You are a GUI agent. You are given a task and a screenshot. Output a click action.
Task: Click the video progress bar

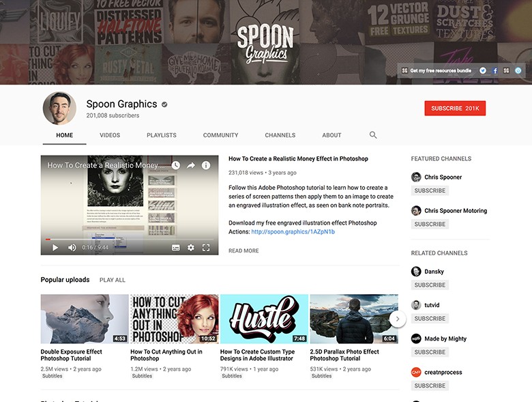click(130, 240)
